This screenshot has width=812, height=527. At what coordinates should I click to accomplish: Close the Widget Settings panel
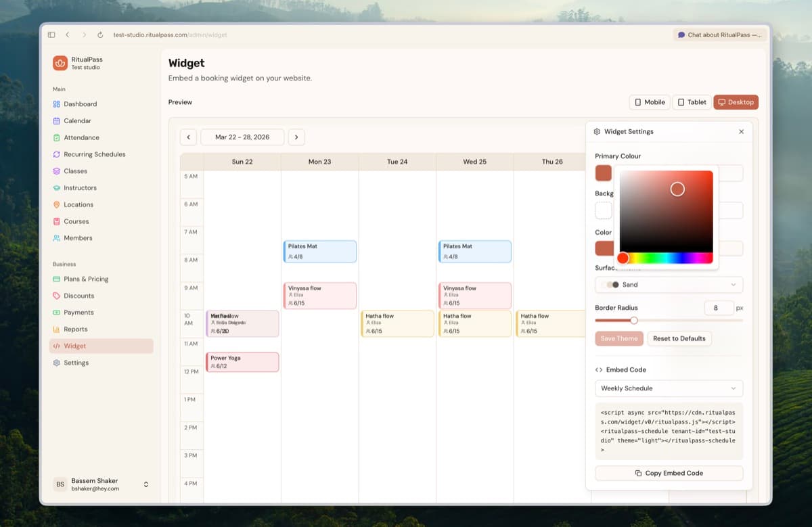741,132
